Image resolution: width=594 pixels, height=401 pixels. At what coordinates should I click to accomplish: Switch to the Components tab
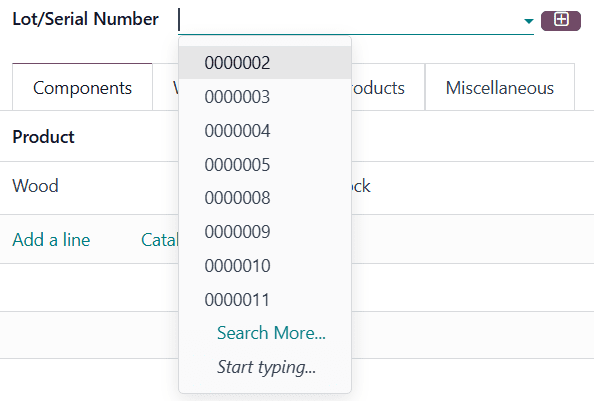pyautogui.click(x=82, y=87)
